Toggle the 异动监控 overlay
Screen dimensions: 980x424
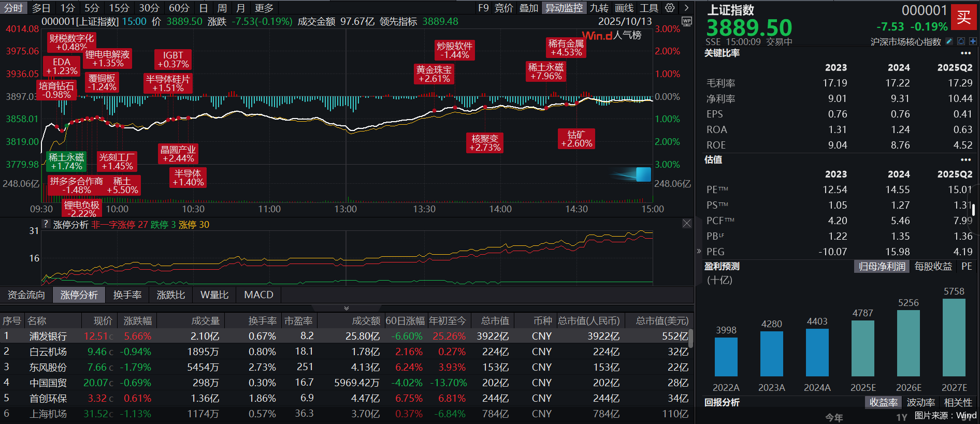pyautogui.click(x=564, y=8)
